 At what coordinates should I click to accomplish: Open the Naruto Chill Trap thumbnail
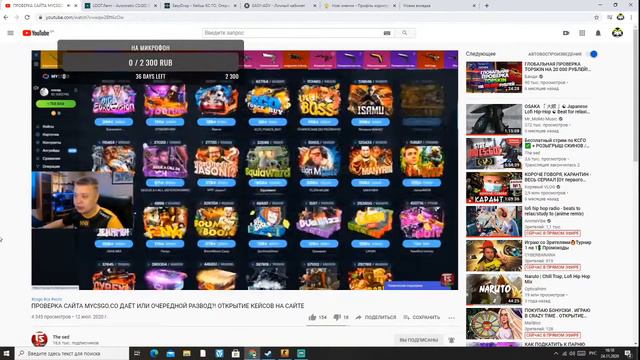(494, 289)
